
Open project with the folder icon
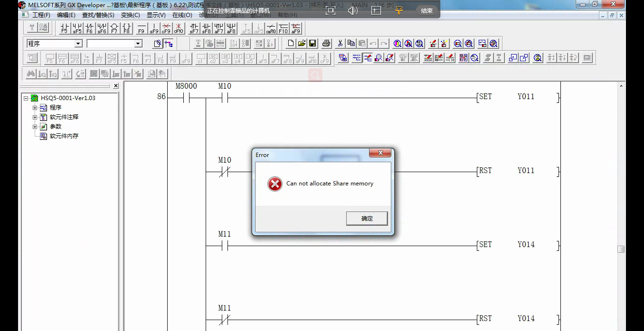tap(302, 44)
